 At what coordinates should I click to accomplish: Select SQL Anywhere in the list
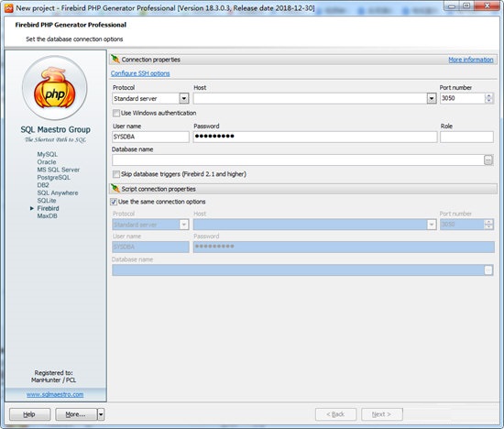click(x=58, y=192)
